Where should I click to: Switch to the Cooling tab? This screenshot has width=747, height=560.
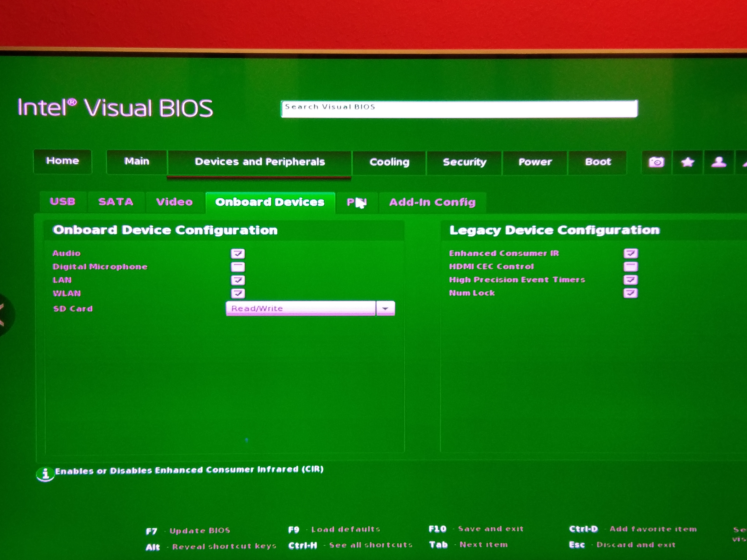click(x=389, y=163)
